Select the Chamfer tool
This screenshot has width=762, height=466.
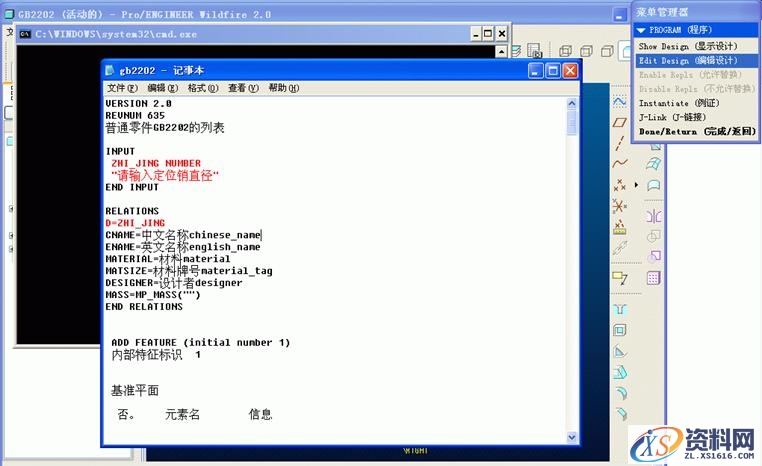coord(620,414)
